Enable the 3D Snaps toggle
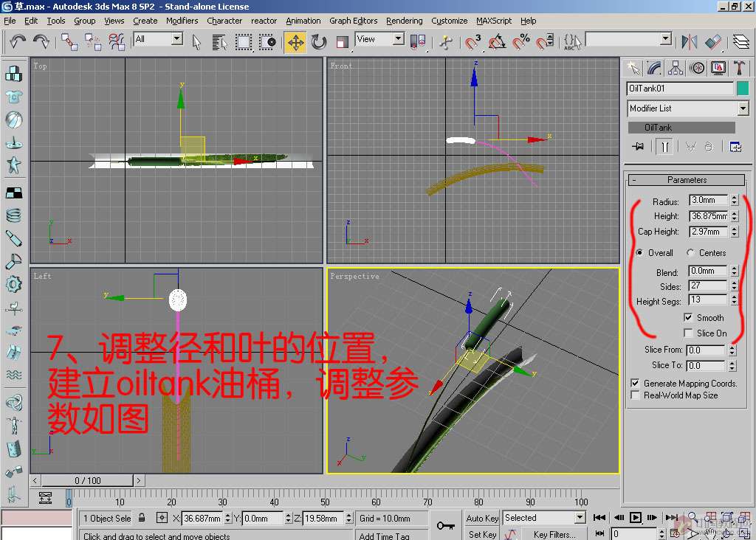 pyautogui.click(x=473, y=42)
